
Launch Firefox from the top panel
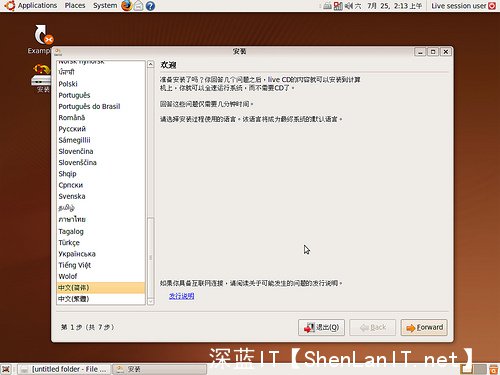tap(126, 6)
